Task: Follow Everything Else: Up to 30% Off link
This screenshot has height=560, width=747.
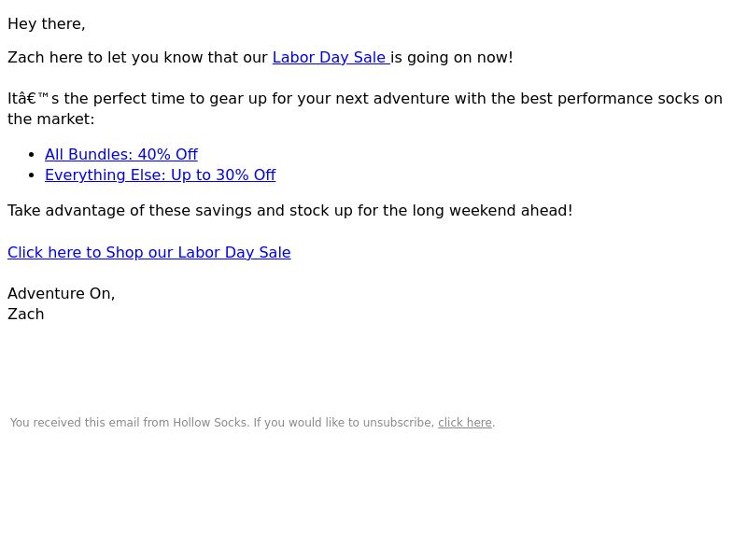Action: pos(160,175)
